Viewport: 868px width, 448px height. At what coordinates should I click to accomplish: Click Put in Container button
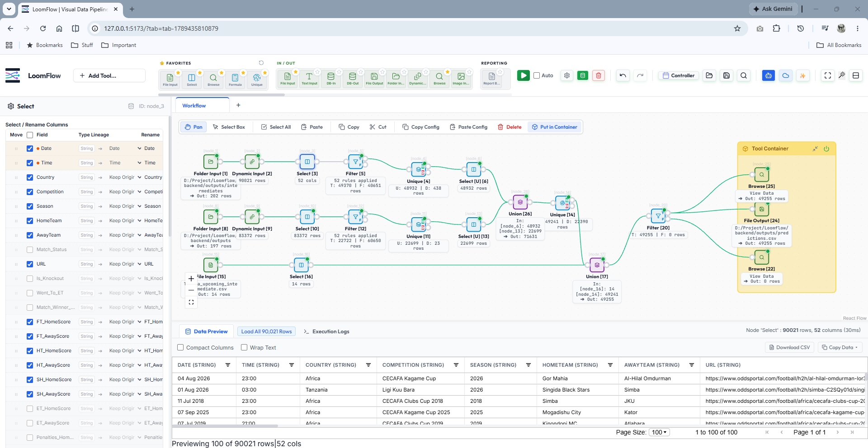[x=554, y=127]
